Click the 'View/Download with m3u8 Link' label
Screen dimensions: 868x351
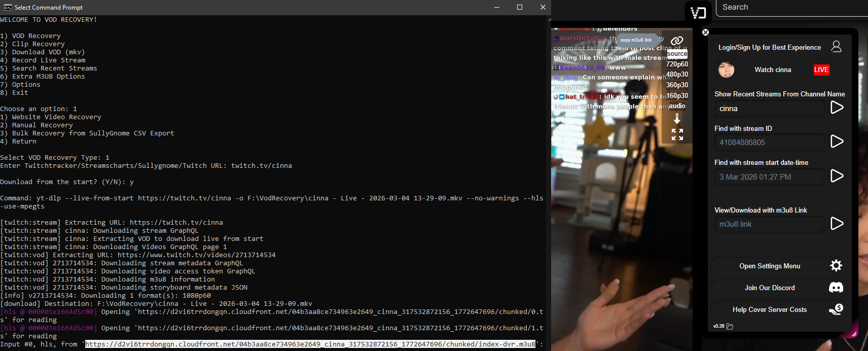[761, 210]
